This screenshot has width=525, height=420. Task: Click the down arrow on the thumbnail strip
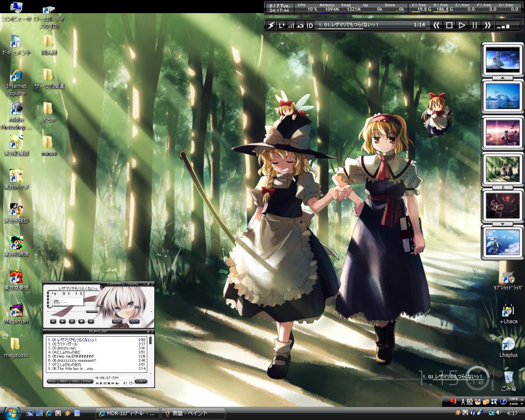coord(503,224)
